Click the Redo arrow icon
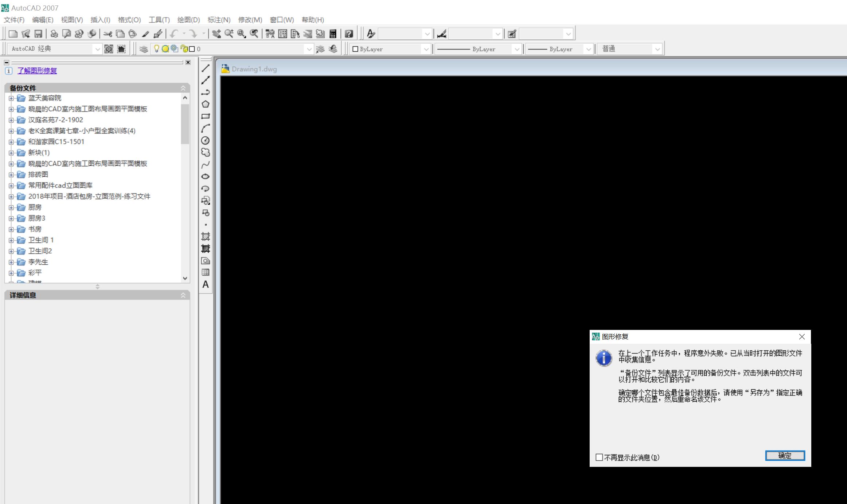This screenshot has height=504, width=847. click(194, 34)
